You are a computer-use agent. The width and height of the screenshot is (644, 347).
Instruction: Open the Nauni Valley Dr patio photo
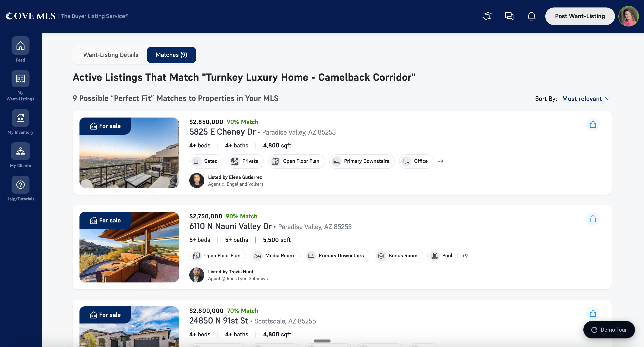[129, 247]
